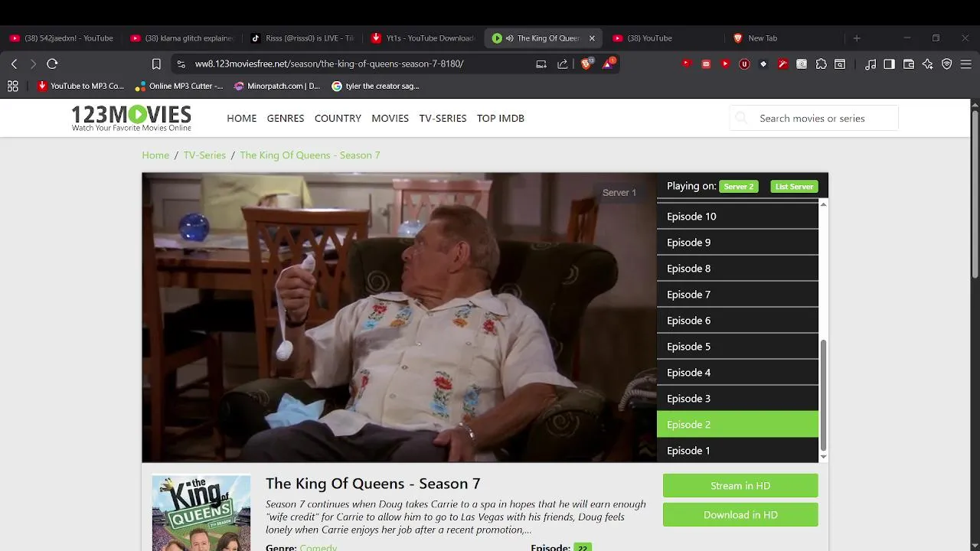Click the Home breadcrumb link

[x=155, y=155]
